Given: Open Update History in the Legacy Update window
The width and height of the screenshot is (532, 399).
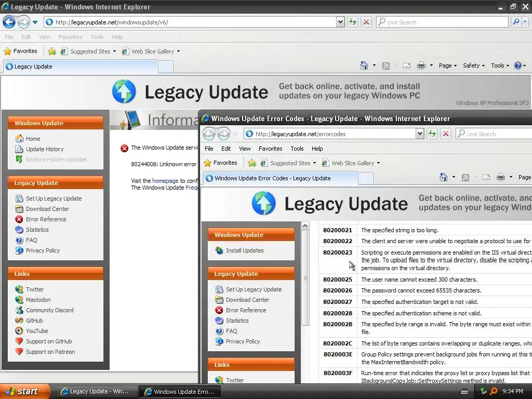Looking at the screenshot, I should (x=45, y=149).
